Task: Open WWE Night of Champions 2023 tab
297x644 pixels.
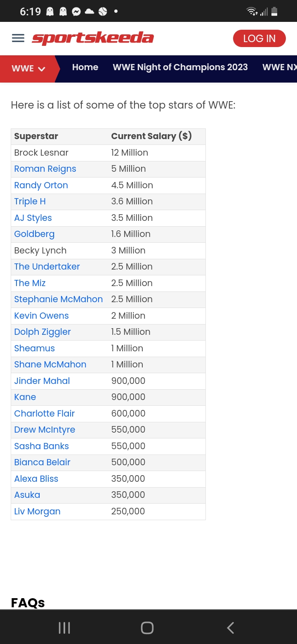Action: pos(180,67)
